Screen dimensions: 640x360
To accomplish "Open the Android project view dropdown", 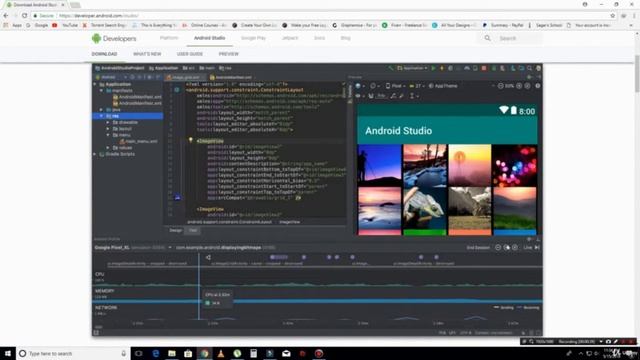I will tap(111, 77).
